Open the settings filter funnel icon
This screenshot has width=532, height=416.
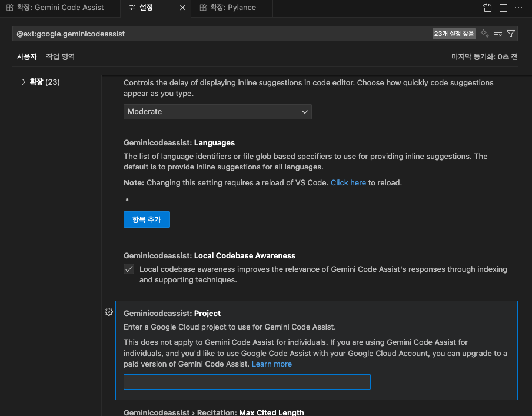[511, 34]
